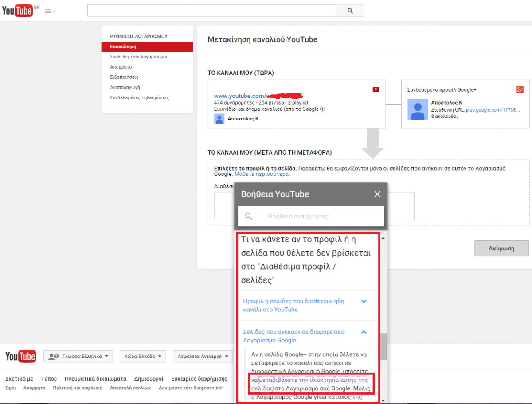
Task: Click the Ευκαιρίες διαφήμισης footer link
Action: point(199,379)
